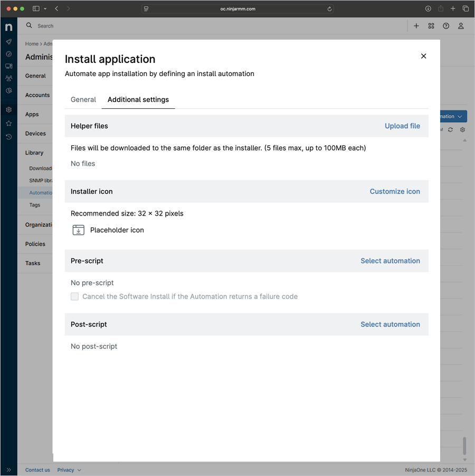Click the page vertical scrollbar thumb
This screenshot has width=475, height=476.
(x=464, y=446)
